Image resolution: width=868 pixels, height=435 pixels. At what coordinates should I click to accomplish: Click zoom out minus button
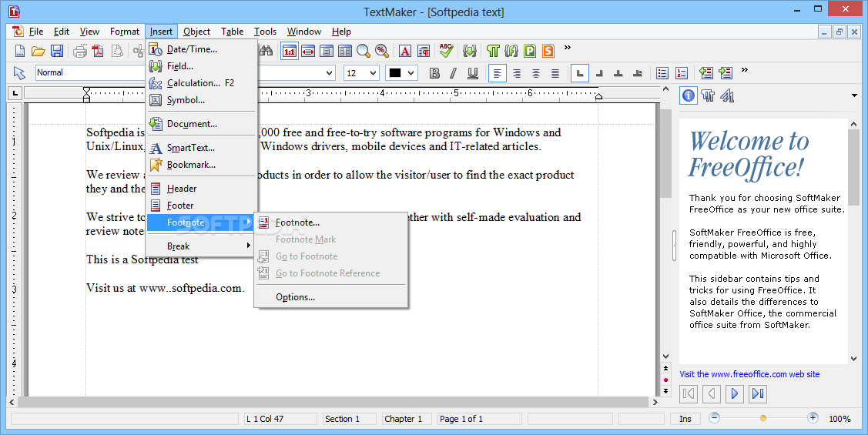coord(714,418)
